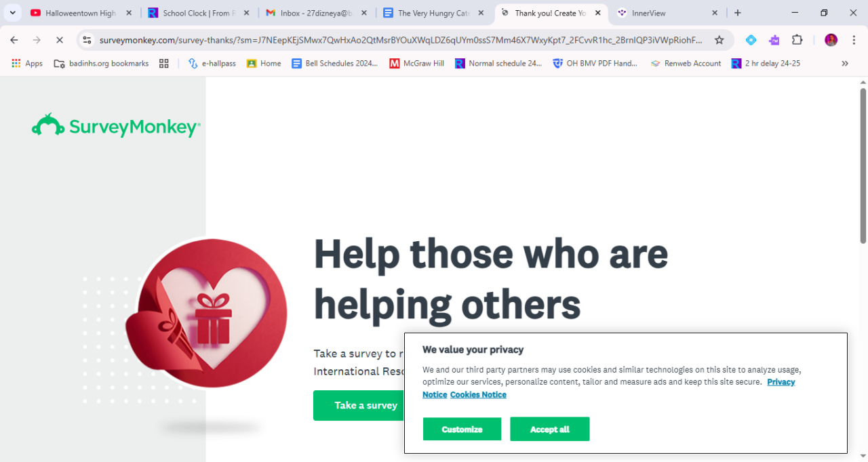The width and height of the screenshot is (868, 462).
Task: Show hidden bookmarks with the chevron
Action: (x=845, y=63)
